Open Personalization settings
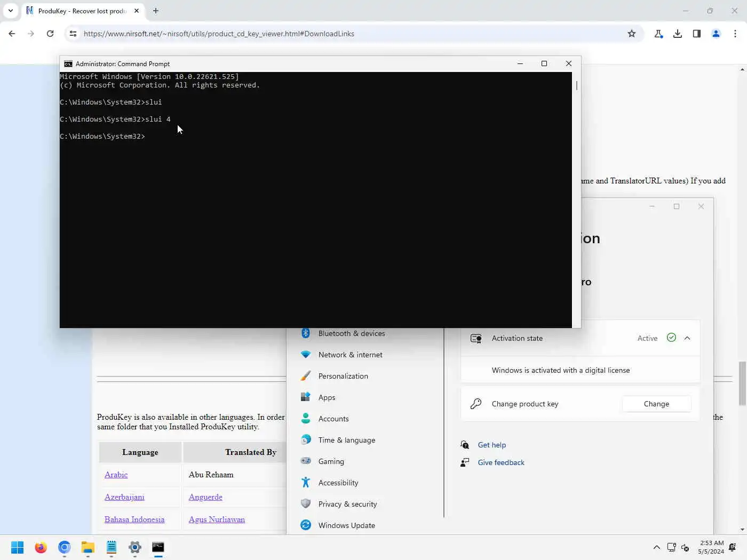This screenshot has height=560, width=747. [x=343, y=376]
